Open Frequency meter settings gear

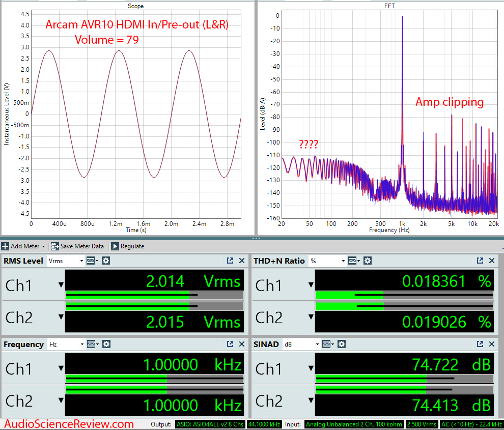[106, 344]
